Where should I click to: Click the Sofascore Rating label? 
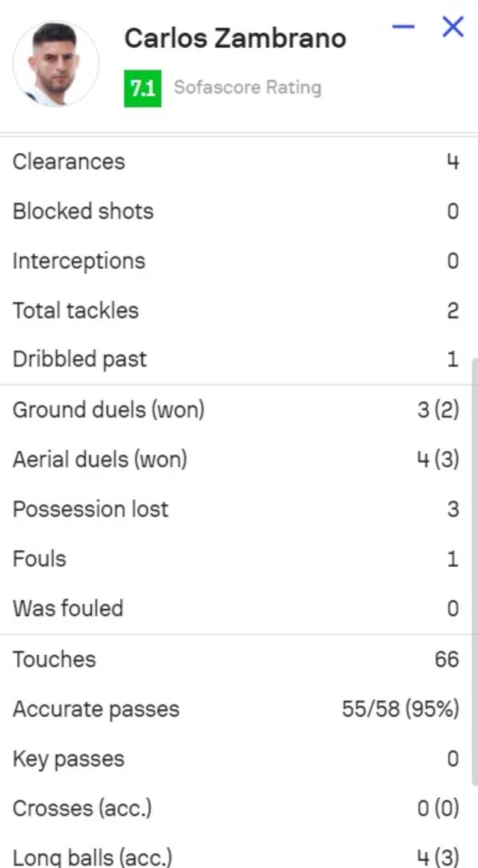coord(247,87)
